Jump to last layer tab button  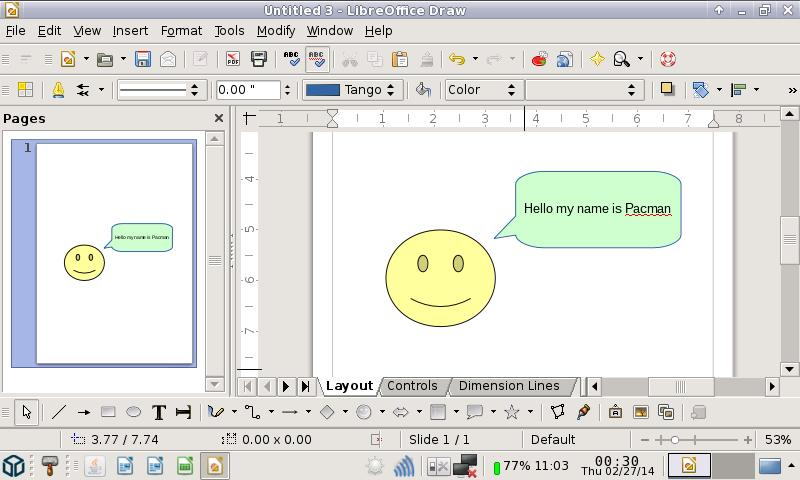pyautogui.click(x=305, y=386)
